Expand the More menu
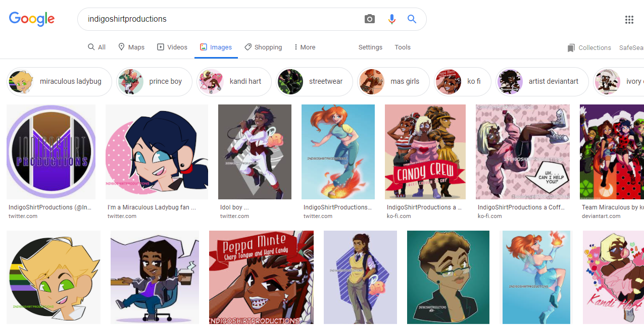 pyautogui.click(x=305, y=47)
